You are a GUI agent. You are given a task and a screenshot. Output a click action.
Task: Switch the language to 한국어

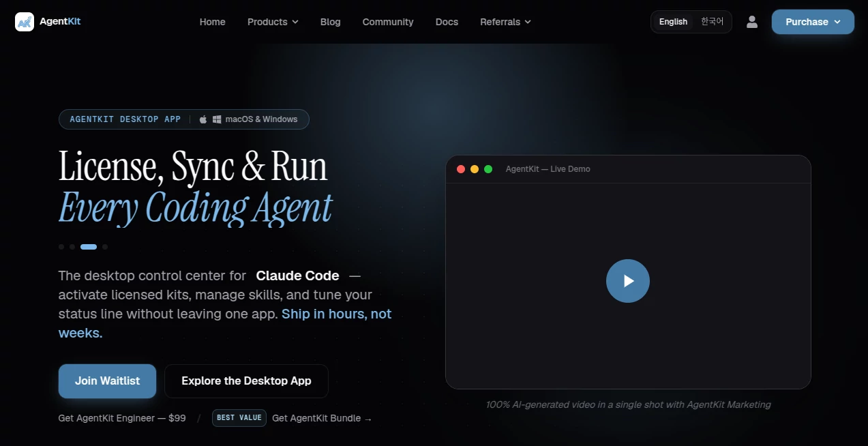tap(712, 22)
